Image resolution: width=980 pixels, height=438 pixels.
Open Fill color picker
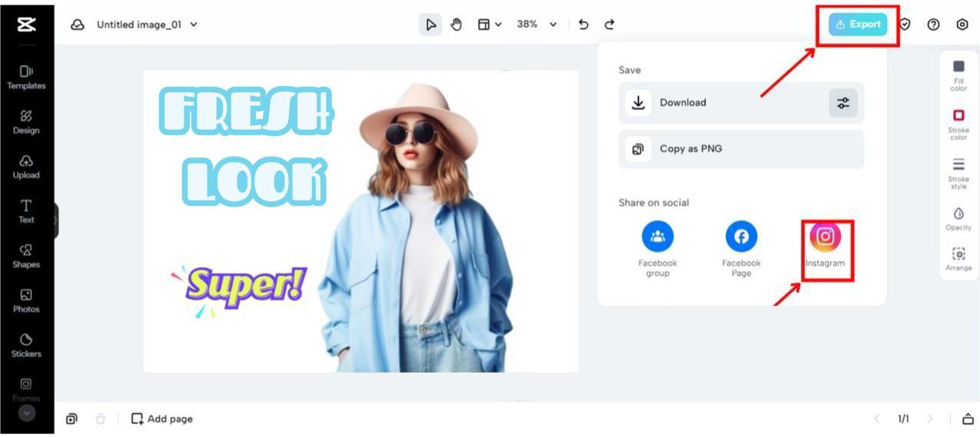[958, 75]
